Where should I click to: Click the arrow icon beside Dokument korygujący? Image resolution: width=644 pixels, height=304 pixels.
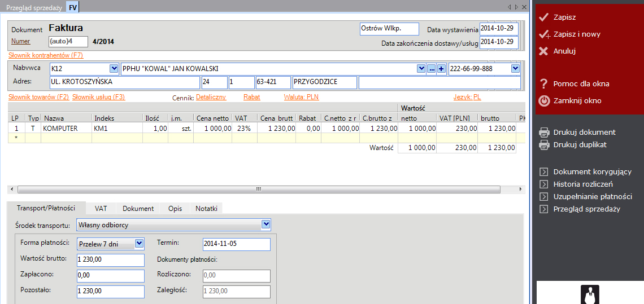point(544,172)
